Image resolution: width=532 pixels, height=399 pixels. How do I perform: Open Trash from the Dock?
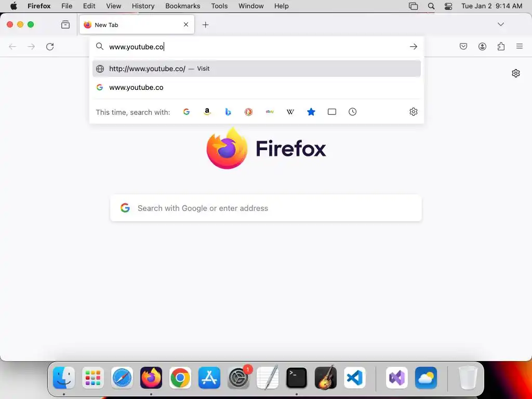click(x=468, y=378)
